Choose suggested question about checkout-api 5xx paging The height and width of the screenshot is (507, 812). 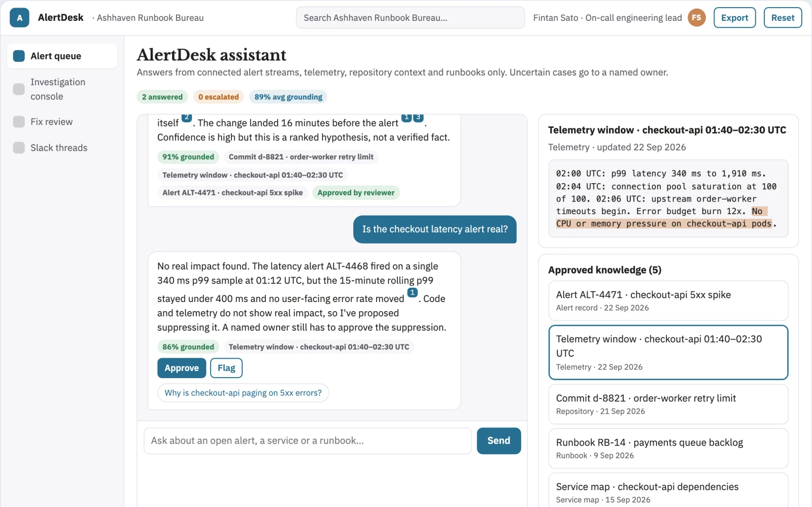[x=243, y=393]
